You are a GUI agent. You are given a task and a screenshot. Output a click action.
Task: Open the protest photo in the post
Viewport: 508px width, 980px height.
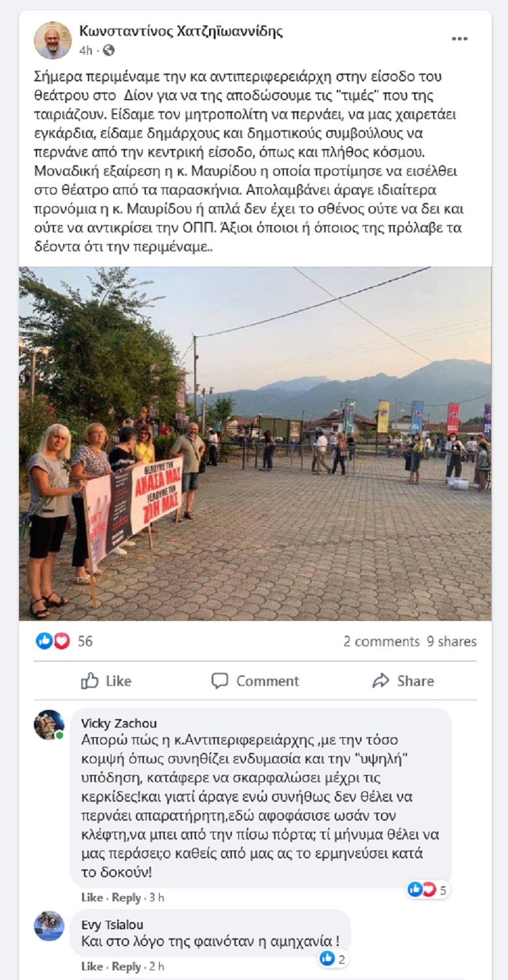[x=255, y=444]
